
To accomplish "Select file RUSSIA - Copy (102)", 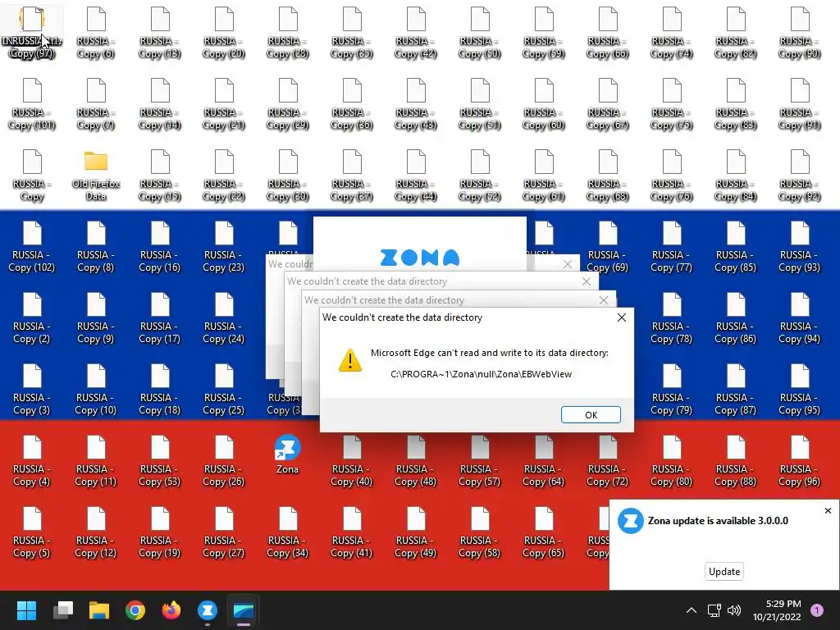I will [x=32, y=246].
